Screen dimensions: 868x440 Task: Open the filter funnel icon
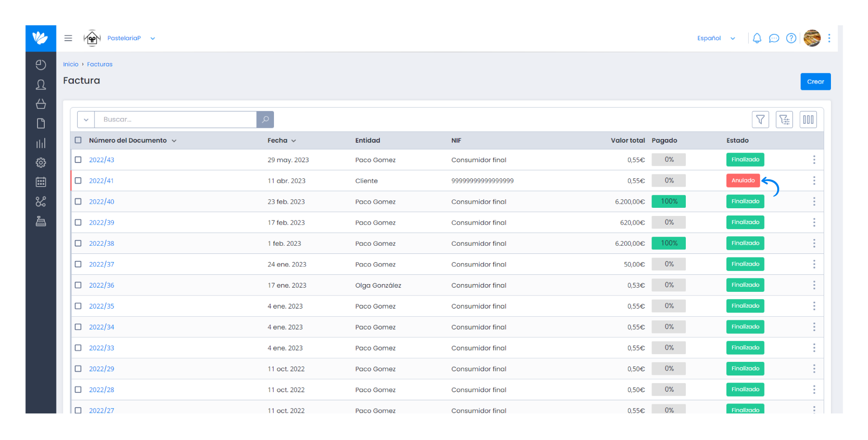[760, 120]
